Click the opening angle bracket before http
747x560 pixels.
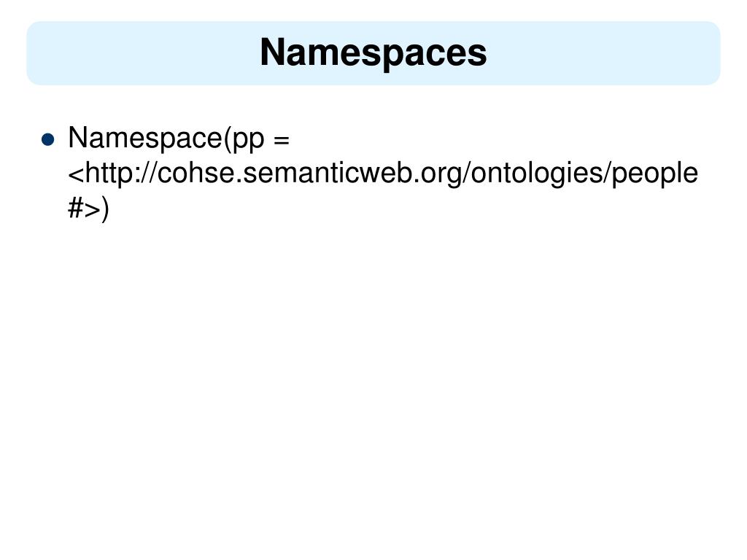click(76, 174)
